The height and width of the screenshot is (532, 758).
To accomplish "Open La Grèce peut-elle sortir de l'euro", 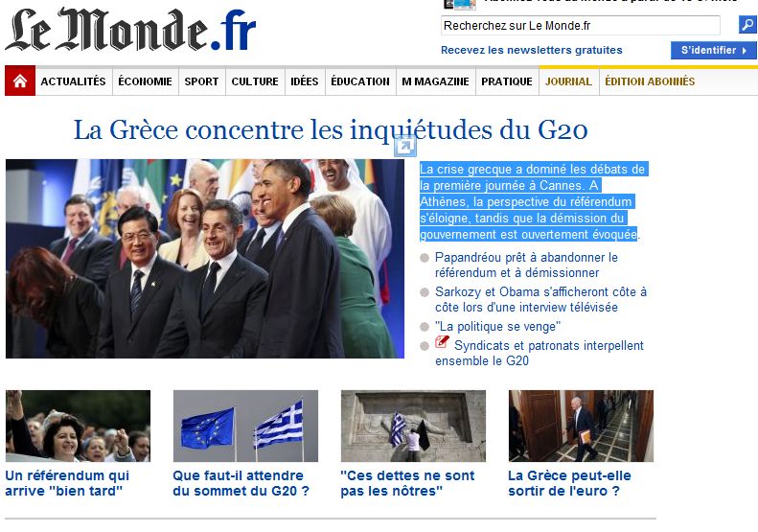I will (569, 483).
